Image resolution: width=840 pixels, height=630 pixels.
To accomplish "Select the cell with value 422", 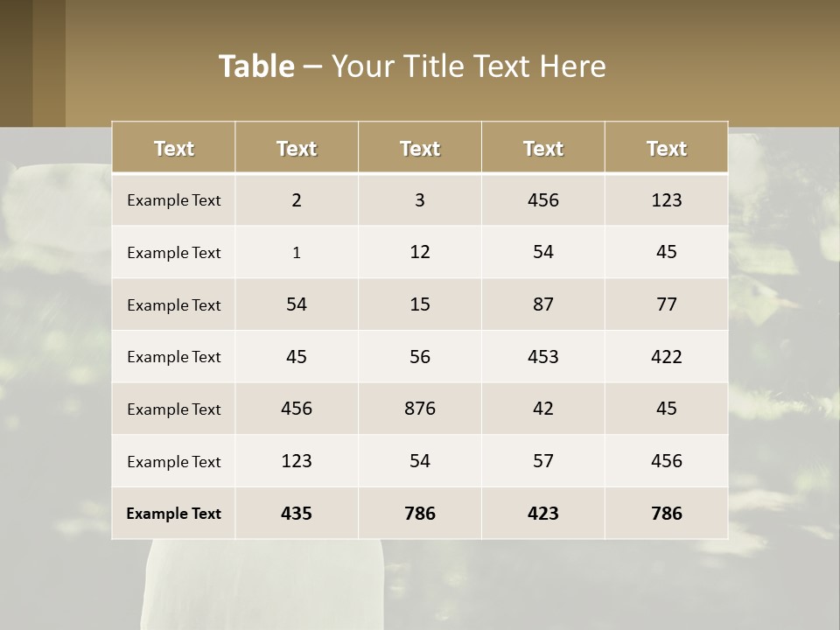I will (667, 356).
